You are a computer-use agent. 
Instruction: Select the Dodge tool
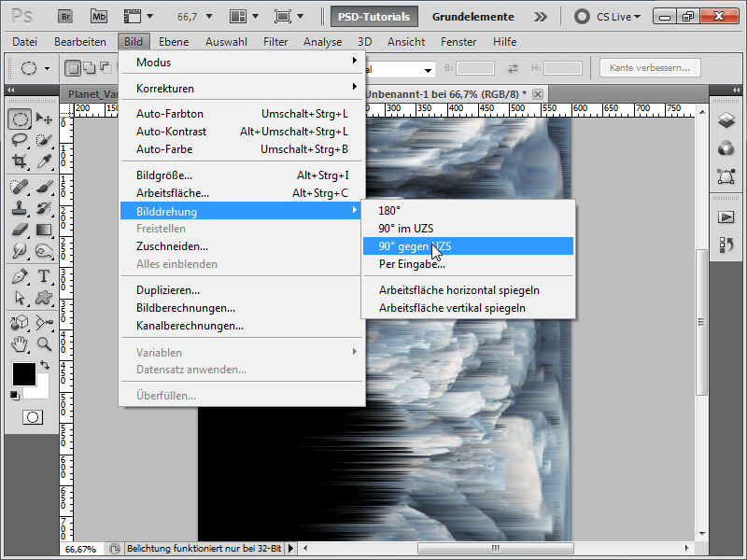[x=44, y=250]
